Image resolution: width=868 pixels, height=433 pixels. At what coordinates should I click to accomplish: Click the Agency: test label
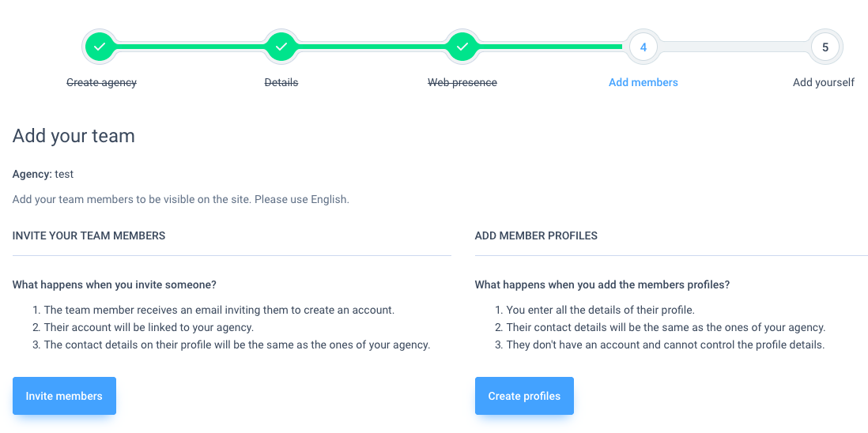[43, 174]
